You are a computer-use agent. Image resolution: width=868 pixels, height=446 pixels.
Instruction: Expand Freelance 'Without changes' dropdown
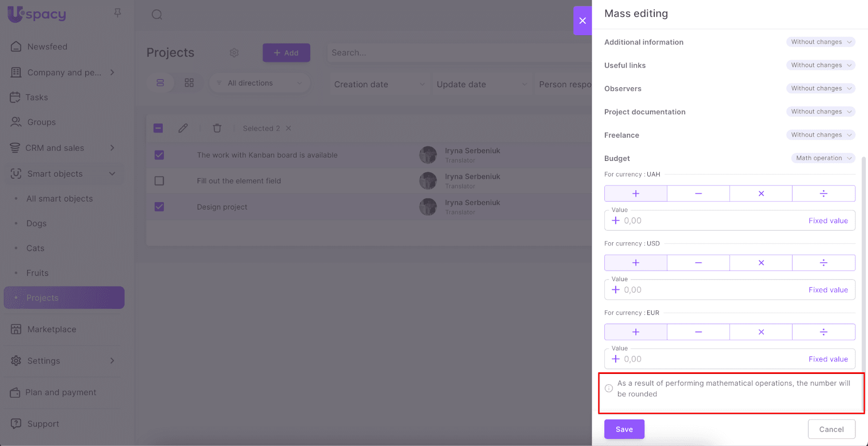point(820,135)
